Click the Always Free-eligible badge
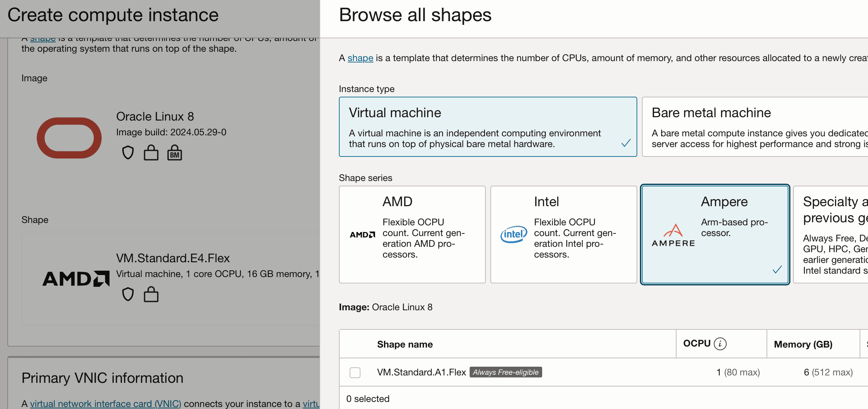Image resolution: width=868 pixels, height=409 pixels. click(x=506, y=372)
